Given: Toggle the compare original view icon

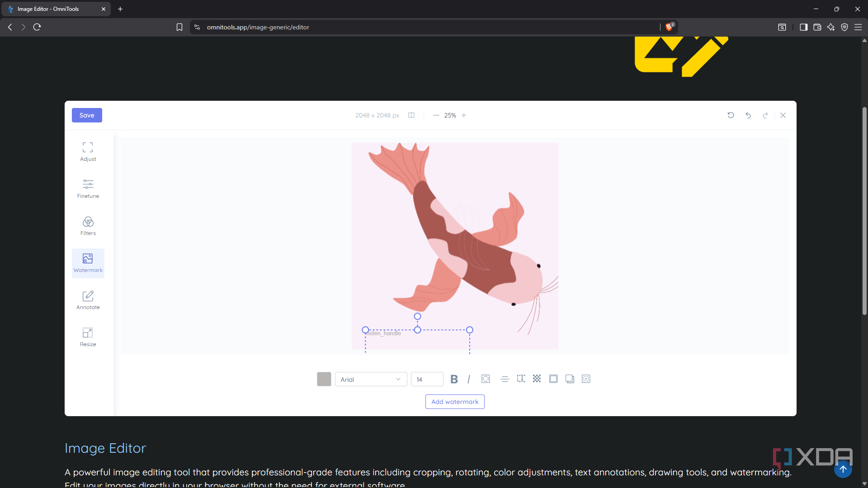Looking at the screenshot, I should click(x=411, y=115).
